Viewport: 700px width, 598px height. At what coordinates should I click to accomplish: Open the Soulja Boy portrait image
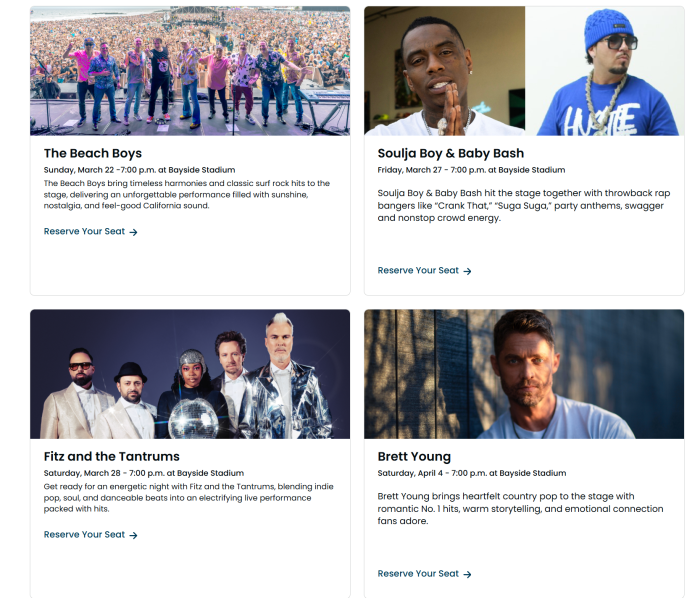445,71
